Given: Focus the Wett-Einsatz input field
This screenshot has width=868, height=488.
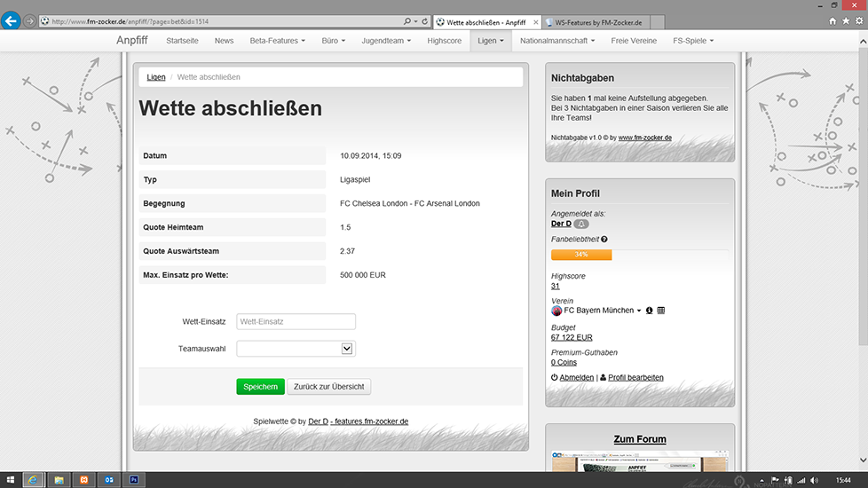Looking at the screenshot, I should pos(296,322).
